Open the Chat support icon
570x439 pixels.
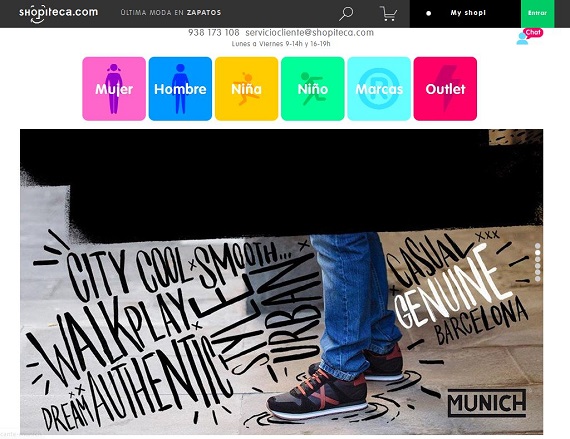click(529, 36)
